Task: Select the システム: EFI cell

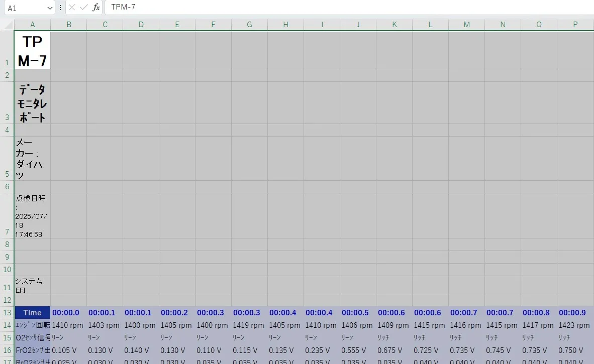Action: coord(33,285)
